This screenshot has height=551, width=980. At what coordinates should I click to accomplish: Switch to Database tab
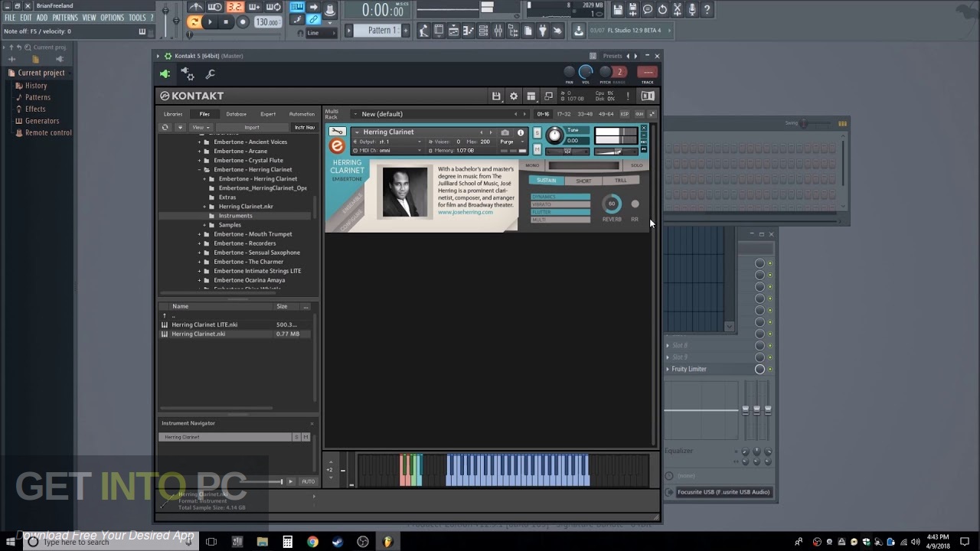[237, 114]
